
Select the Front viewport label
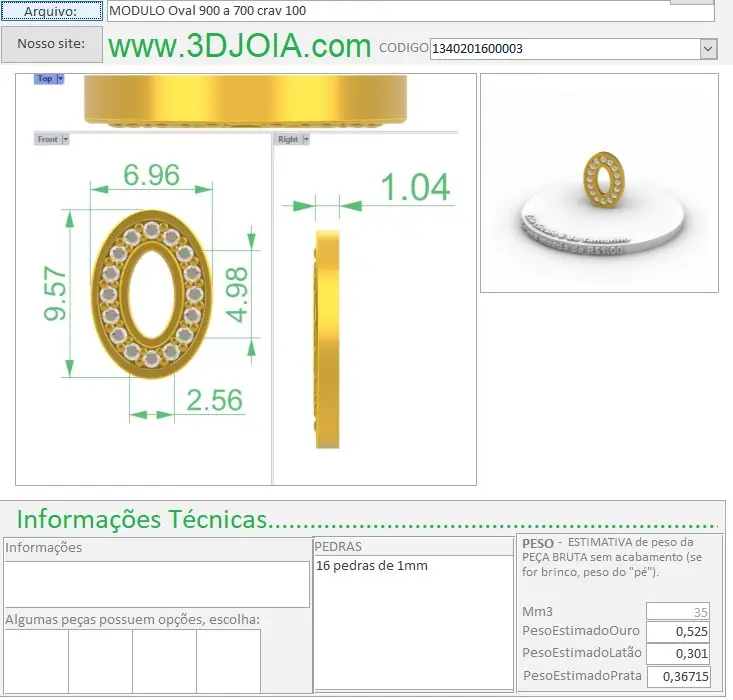pos(48,139)
